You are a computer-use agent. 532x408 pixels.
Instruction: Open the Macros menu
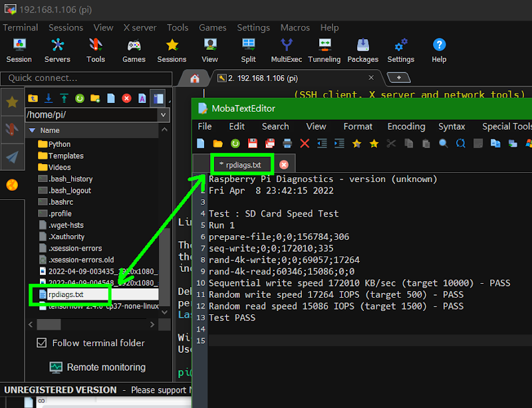pyautogui.click(x=295, y=28)
